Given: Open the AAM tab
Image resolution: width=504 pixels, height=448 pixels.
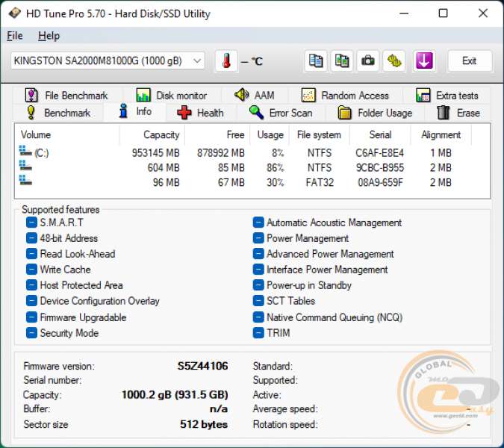Looking at the screenshot, I should [x=255, y=96].
